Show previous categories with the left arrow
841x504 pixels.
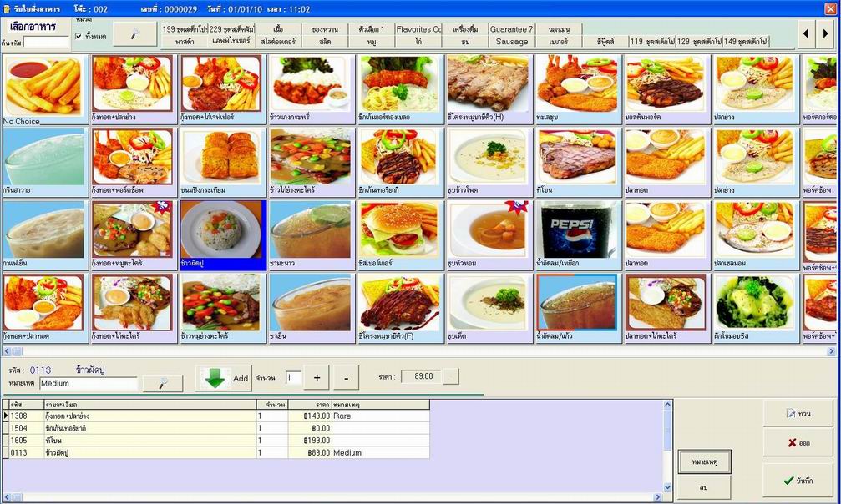point(806,33)
